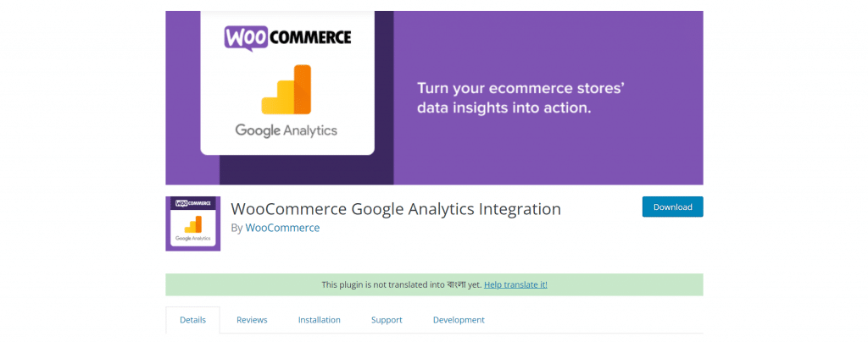Click the WooCommerce Google Analytics Integration title
Image resolution: width=868 pixels, height=342 pixels.
coord(396,209)
